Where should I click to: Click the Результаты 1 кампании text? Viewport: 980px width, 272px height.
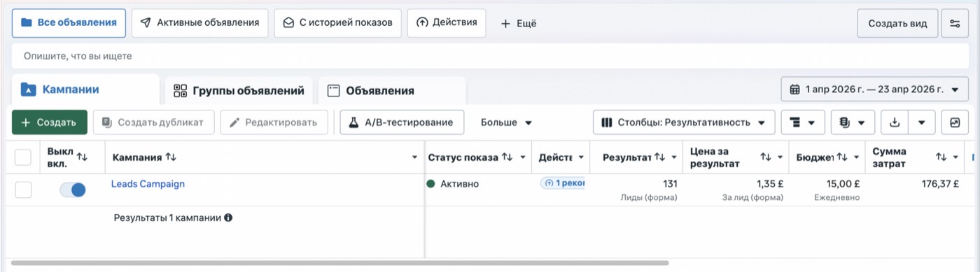(167, 217)
